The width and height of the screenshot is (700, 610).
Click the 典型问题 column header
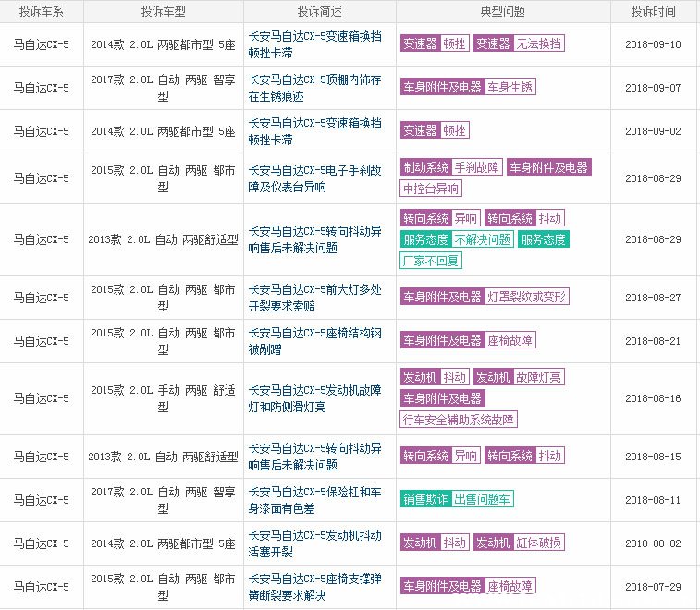pos(503,11)
